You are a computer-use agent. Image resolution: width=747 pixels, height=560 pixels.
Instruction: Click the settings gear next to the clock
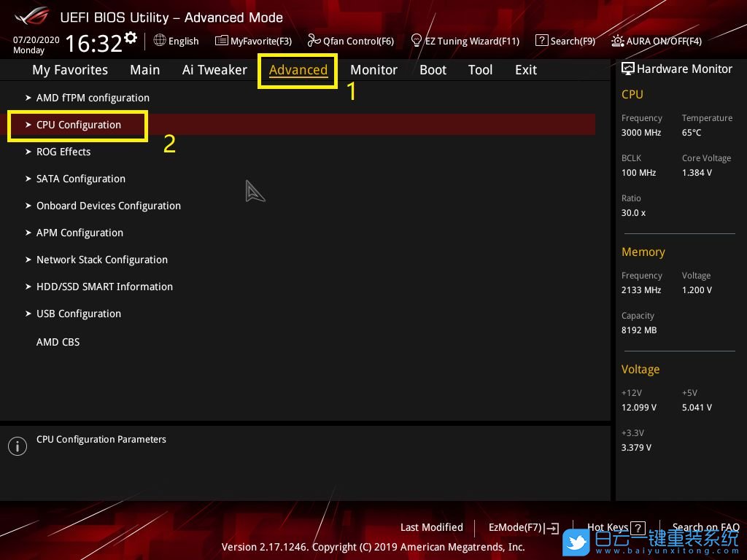coord(131,37)
